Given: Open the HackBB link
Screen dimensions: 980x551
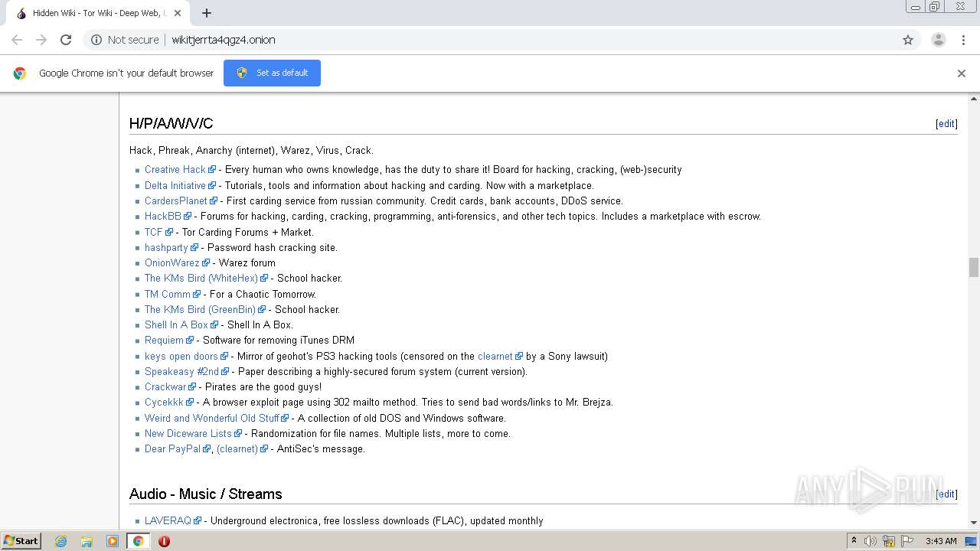Looking at the screenshot, I should pos(163,217).
